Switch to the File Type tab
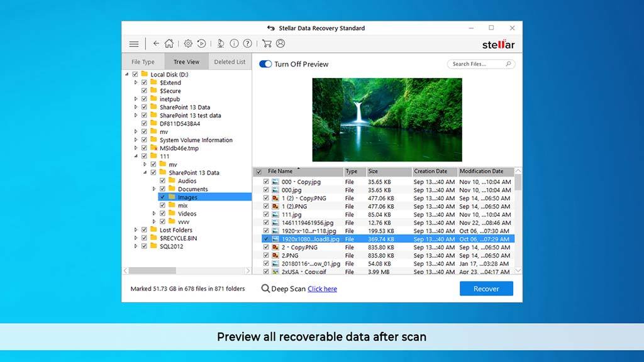The width and height of the screenshot is (644, 362). pos(143,62)
